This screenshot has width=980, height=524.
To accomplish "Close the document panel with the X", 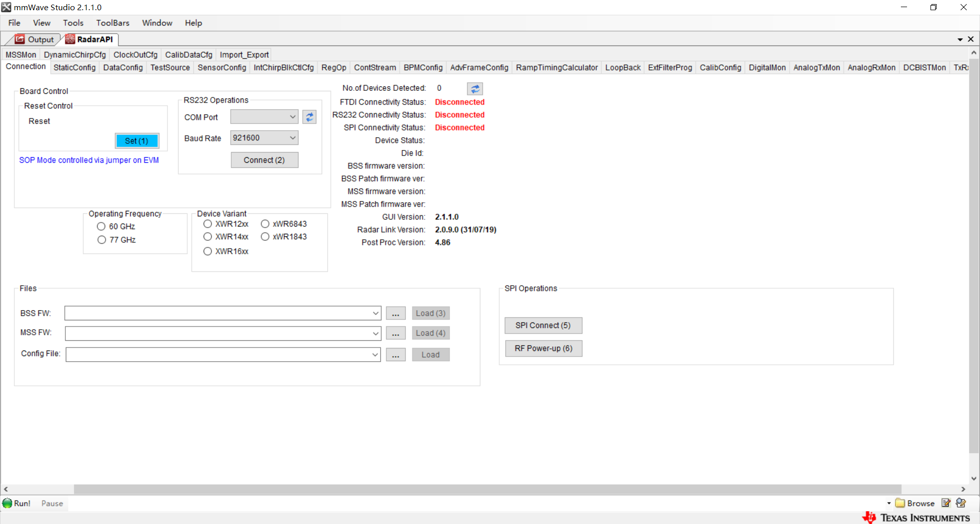I will click(x=971, y=39).
